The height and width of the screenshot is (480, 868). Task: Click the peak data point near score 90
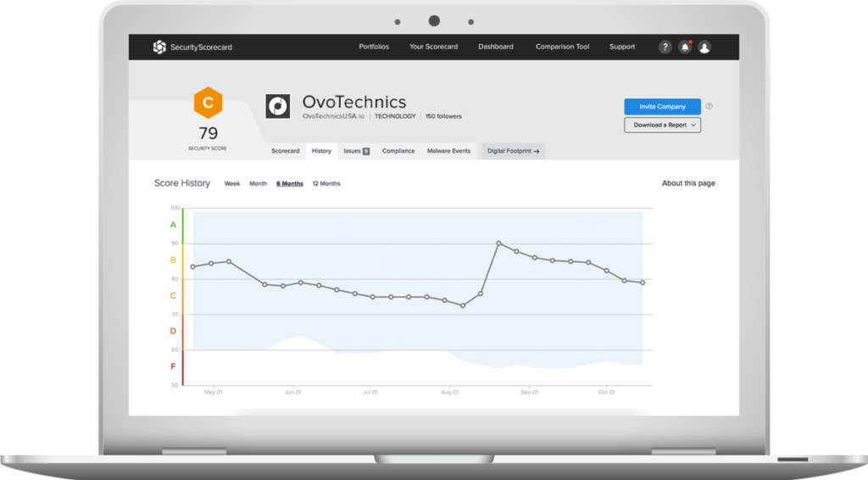pos(498,243)
